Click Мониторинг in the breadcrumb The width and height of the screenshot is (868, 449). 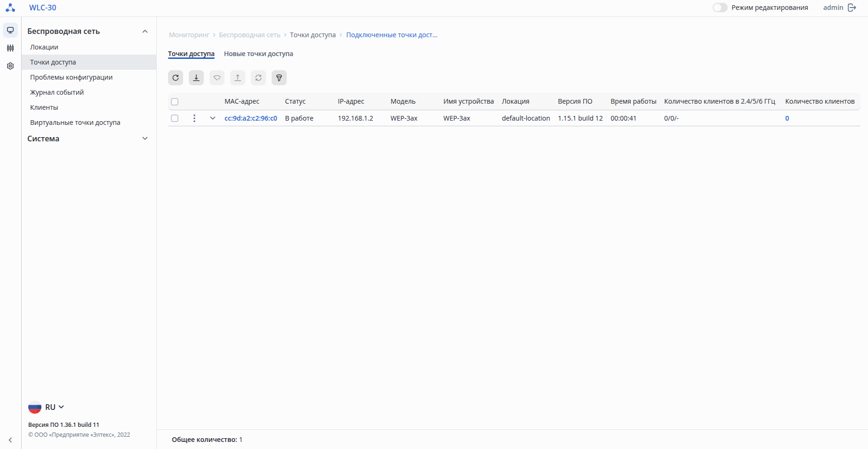pos(189,35)
